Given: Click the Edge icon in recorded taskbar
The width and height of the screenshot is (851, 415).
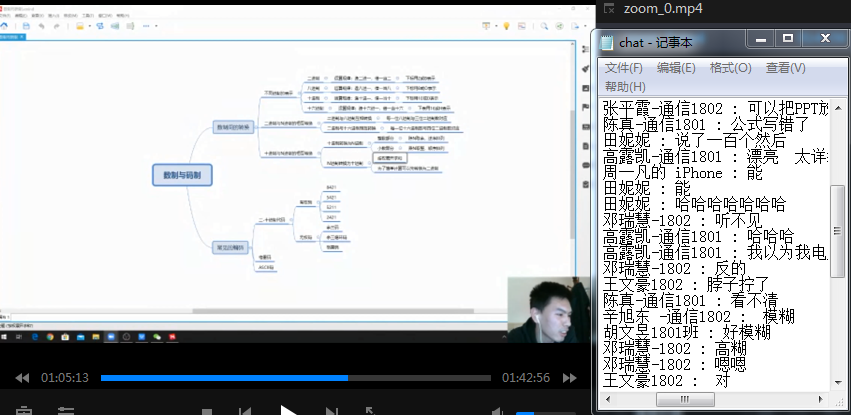Looking at the screenshot, I should [x=35, y=337].
